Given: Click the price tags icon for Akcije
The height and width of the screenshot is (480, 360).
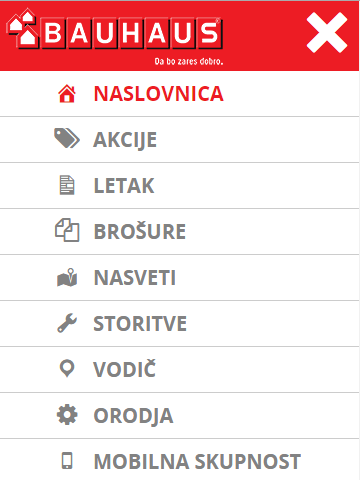Looking at the screenshot, I should [67, 138].
